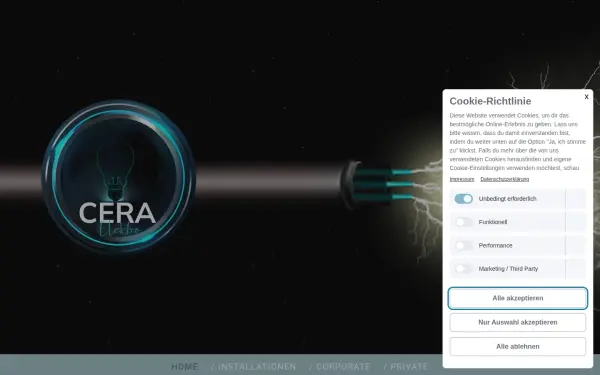The image size is (600, 375).
Task: Go to the HOME menu item
Action: click(185, 367)
